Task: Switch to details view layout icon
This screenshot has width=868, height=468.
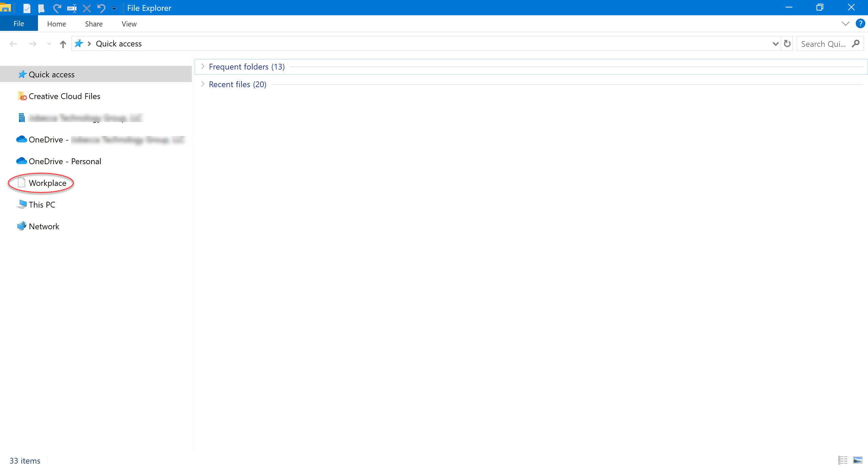Action: click(x=843, y=460)
